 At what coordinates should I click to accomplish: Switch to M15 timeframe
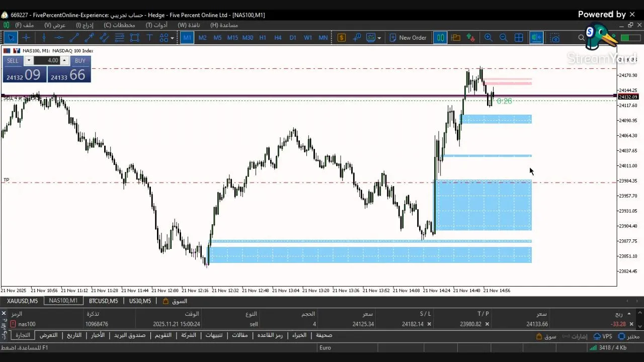click(232, 38)
